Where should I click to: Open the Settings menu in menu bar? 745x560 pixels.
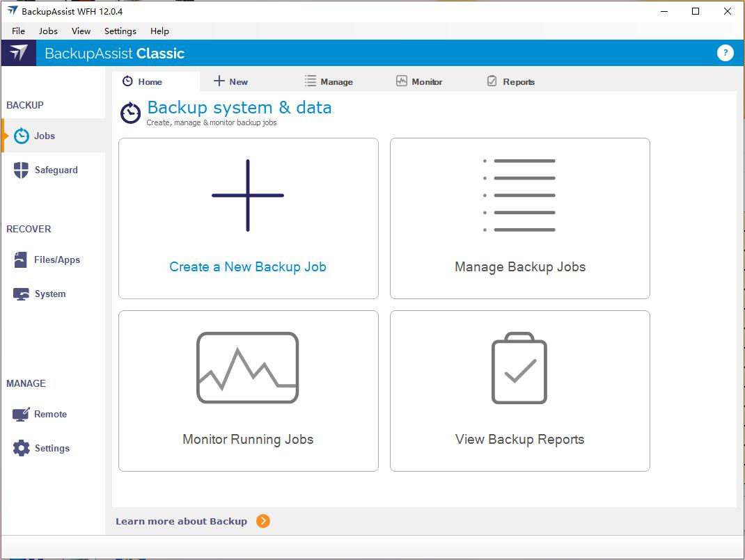[120, 31]
